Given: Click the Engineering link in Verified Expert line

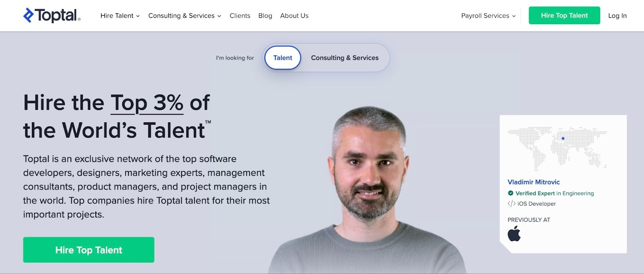Looking at the screenshot, I should 578,193.
